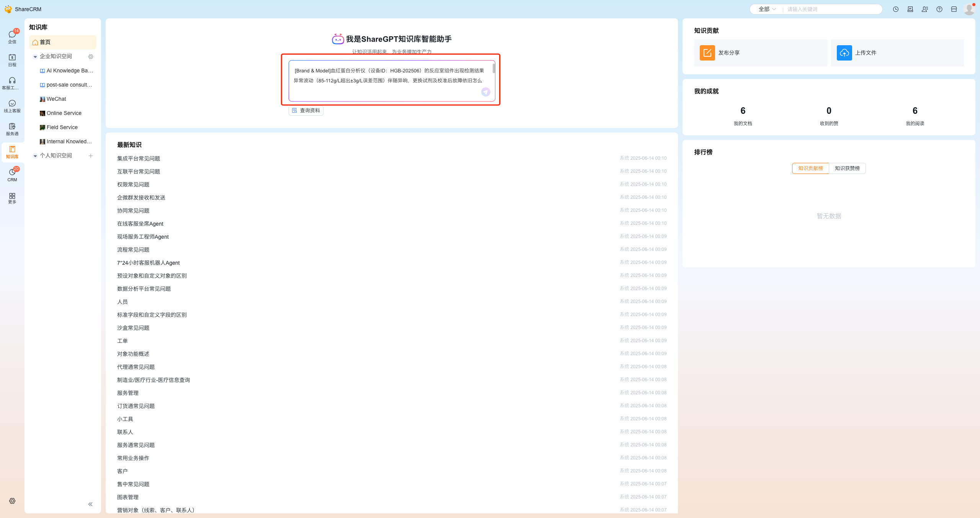Collapse the 个人知识空间 tree node

pyautogui.click(x=35, y=156)
